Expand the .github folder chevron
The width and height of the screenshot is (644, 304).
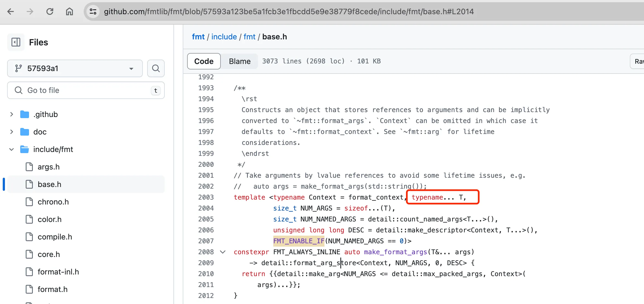coord(11,114)
